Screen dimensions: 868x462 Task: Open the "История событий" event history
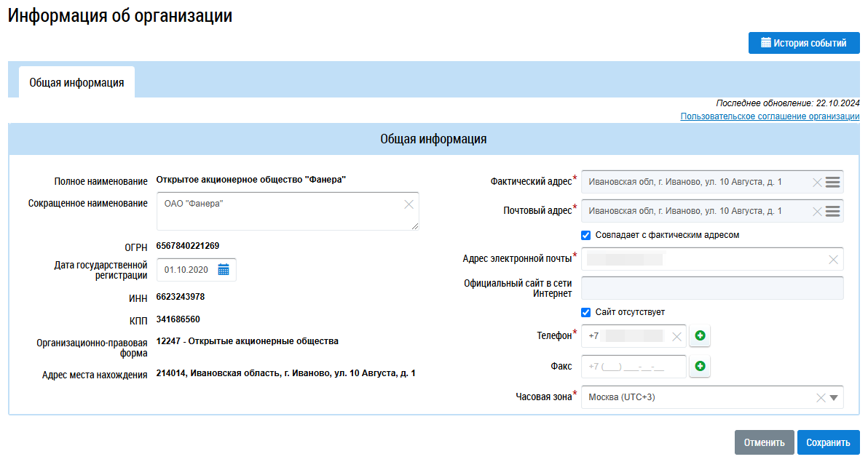tap(804, 43)
